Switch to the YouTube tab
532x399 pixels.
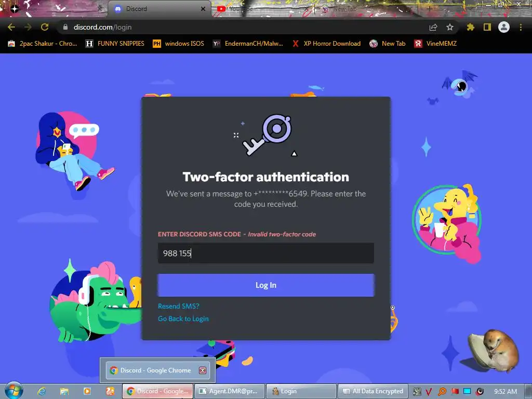263,9
